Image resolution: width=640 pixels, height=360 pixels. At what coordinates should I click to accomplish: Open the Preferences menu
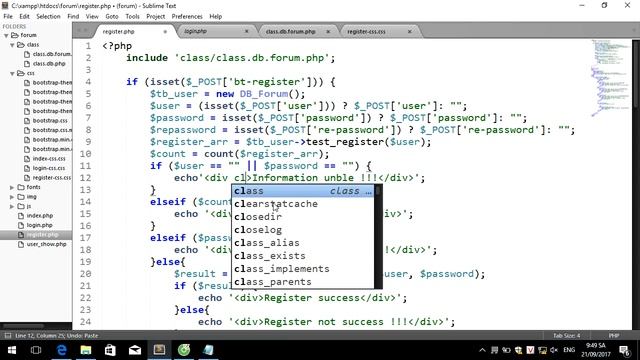[x=187, y=16]
